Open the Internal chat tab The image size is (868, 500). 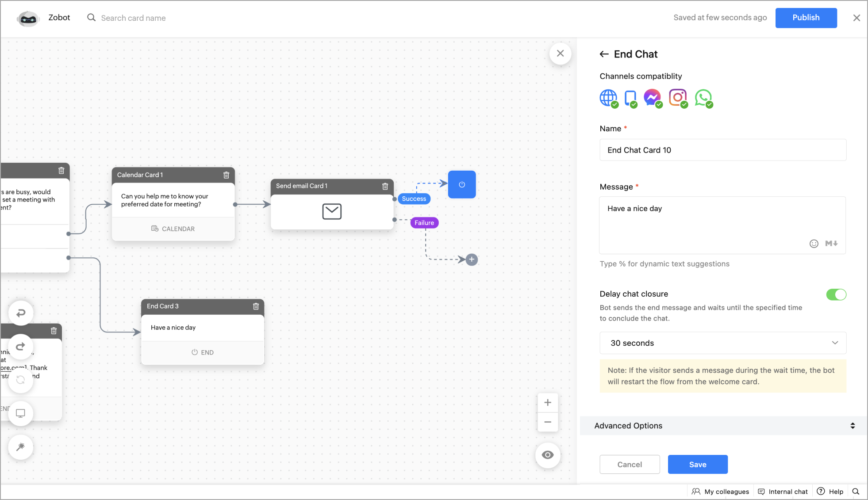pyautogui.click(x=783, y=492)
